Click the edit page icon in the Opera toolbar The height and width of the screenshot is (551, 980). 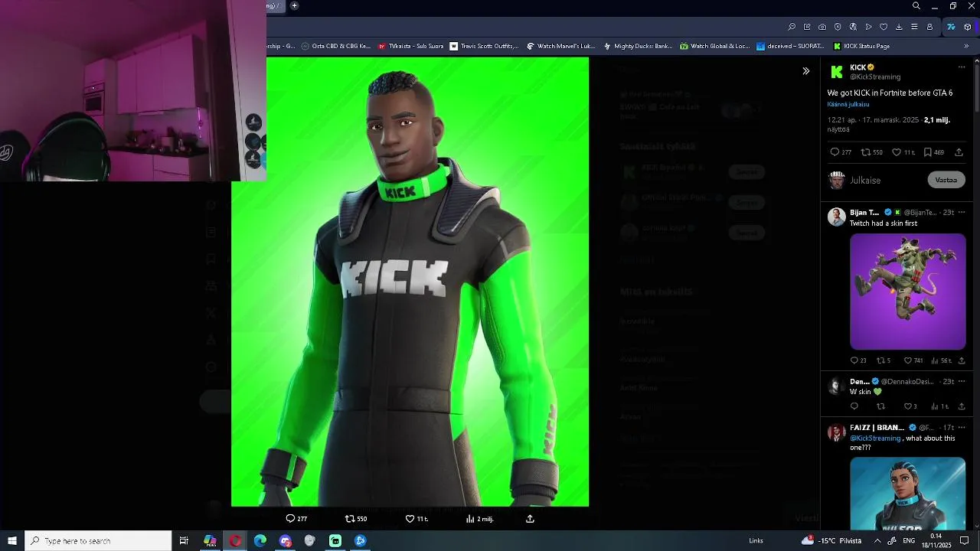coord(807,27)
